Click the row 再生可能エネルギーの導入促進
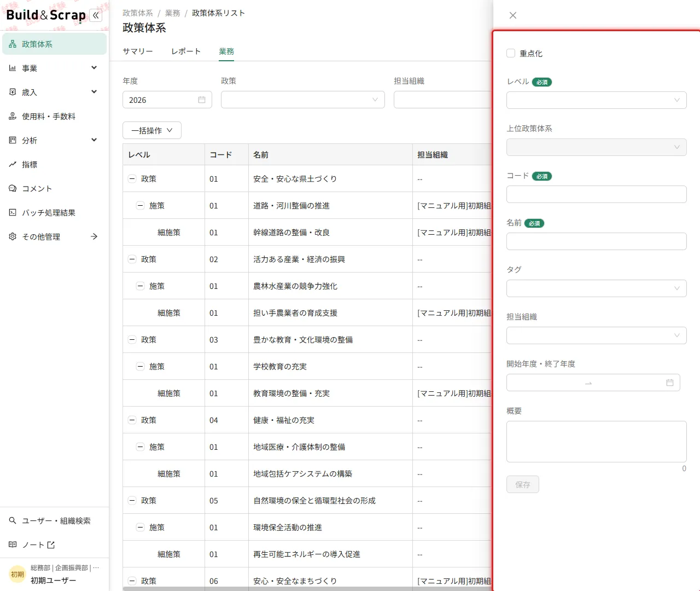The width and height of the screenshot is (700, 591). tap(307, 554)
